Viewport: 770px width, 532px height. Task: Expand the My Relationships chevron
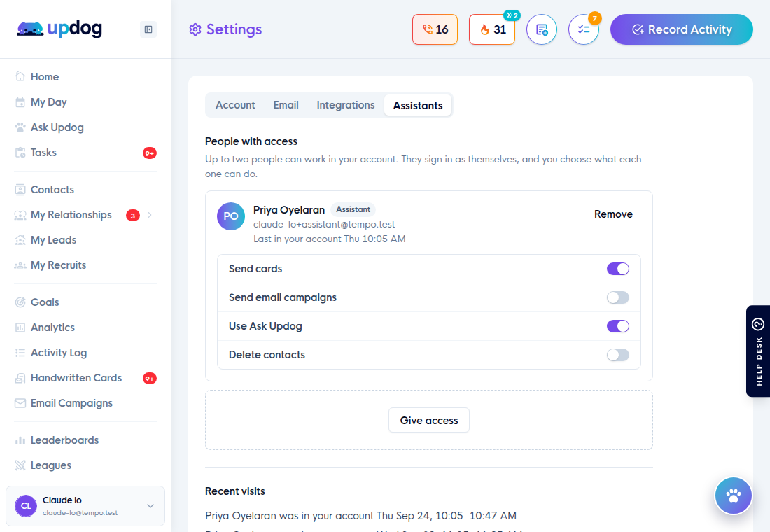pos(149,215)
